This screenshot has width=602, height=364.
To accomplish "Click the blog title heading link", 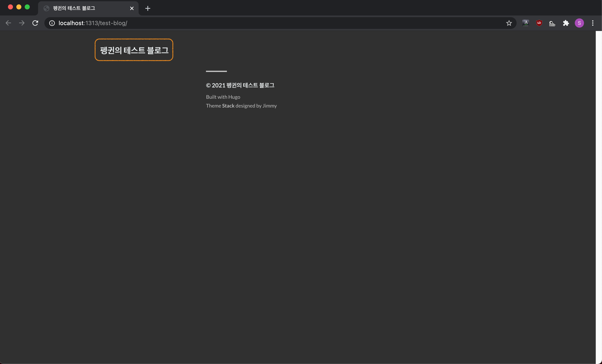I will tap(134, 50).
